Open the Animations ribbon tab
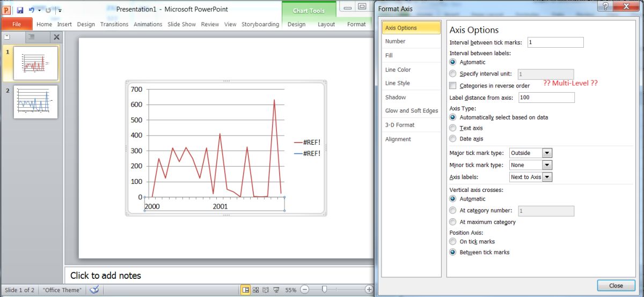 tap(148, 24)
